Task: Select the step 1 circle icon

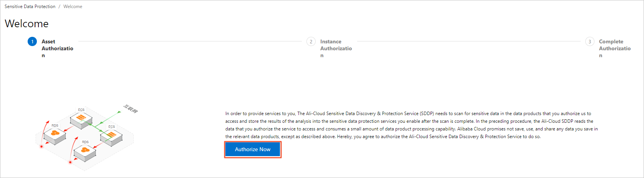Action: point(32,41)
